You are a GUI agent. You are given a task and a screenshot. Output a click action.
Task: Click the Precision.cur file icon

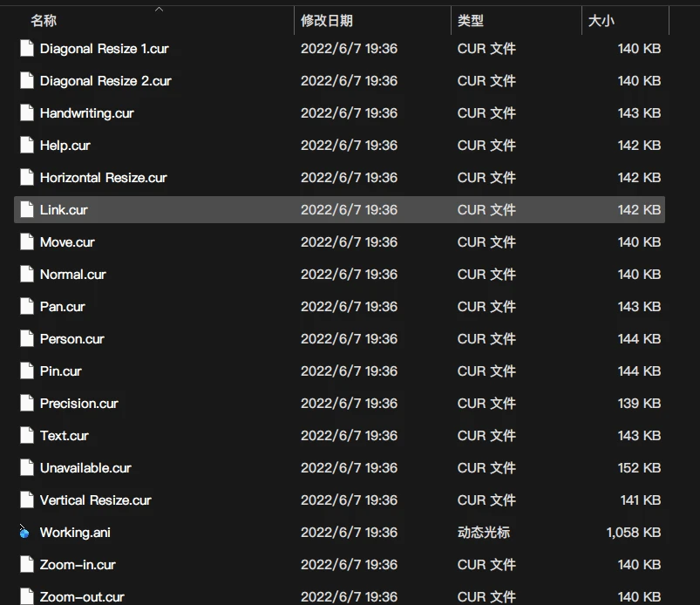[26, 403]
